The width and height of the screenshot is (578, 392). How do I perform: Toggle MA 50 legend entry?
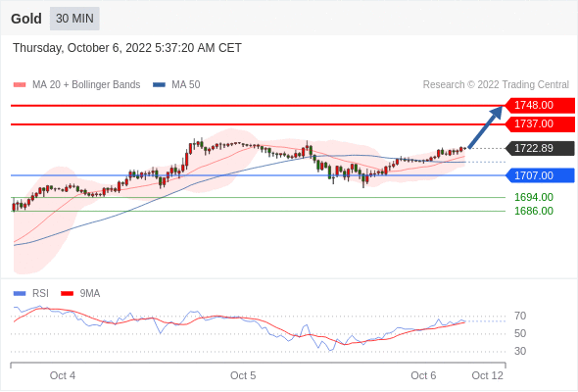pos(176,85)
